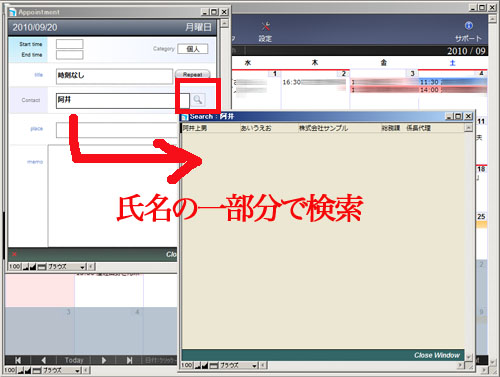The height and width of the screenshot is (377, 500).
Task: Click red X delete icon in Appointment footer
Action: 14,254
